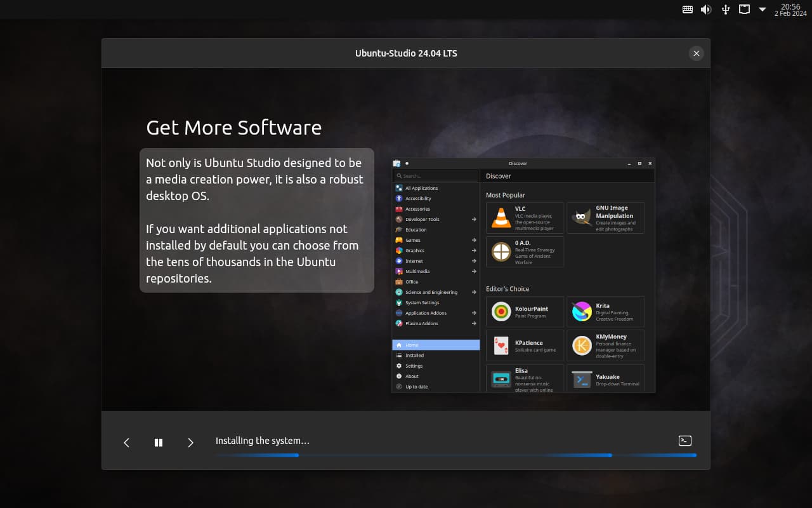The width and height of the screenshot is (812, 508).
Task: Select the KolourPaint icon
Action: [501, 312]
